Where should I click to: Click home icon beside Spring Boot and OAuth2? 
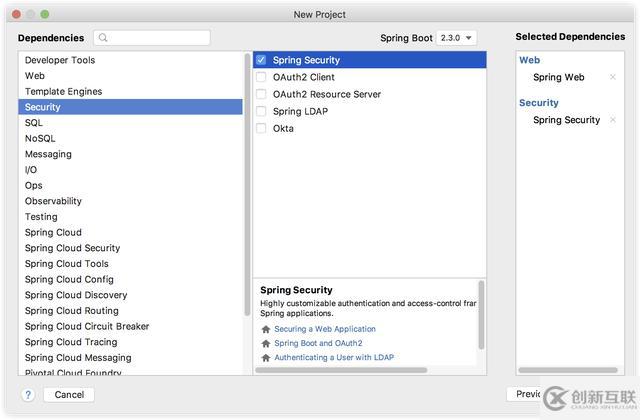(x=266, y=343)
